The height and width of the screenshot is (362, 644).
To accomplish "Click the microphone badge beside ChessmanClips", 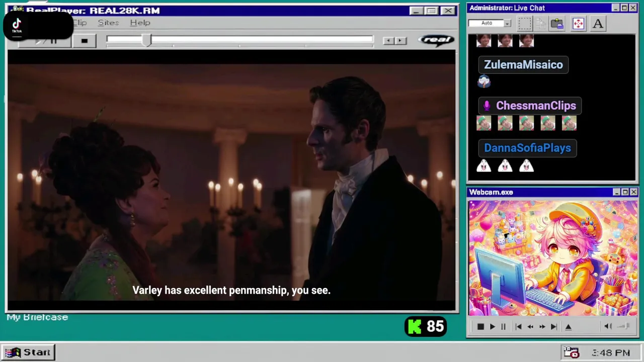I will tap(487, 106).
